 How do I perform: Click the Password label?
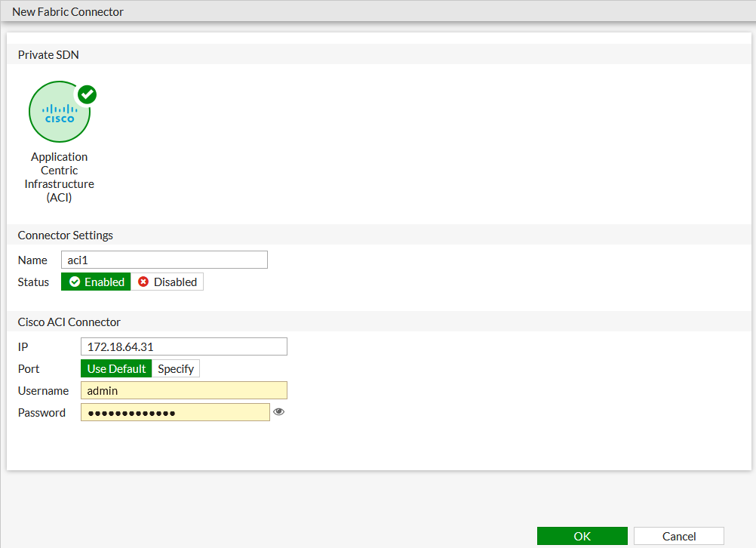click(x=41, y=413)
